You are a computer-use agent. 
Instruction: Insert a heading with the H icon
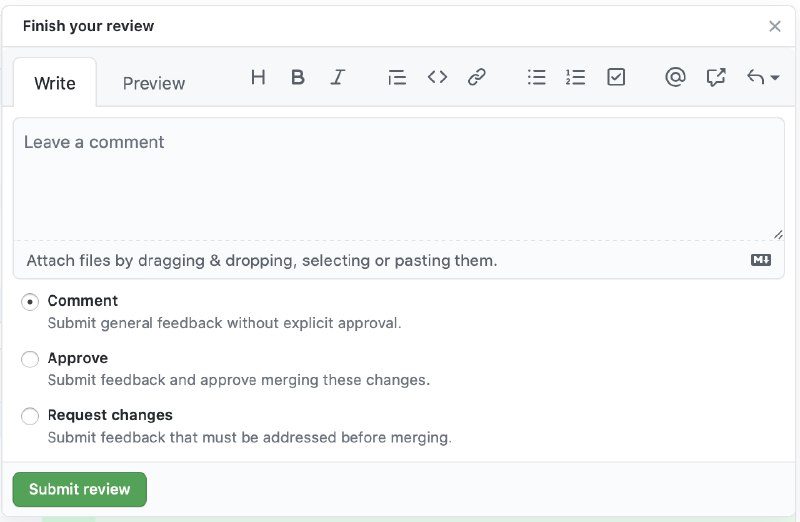(x=258, y=77)
